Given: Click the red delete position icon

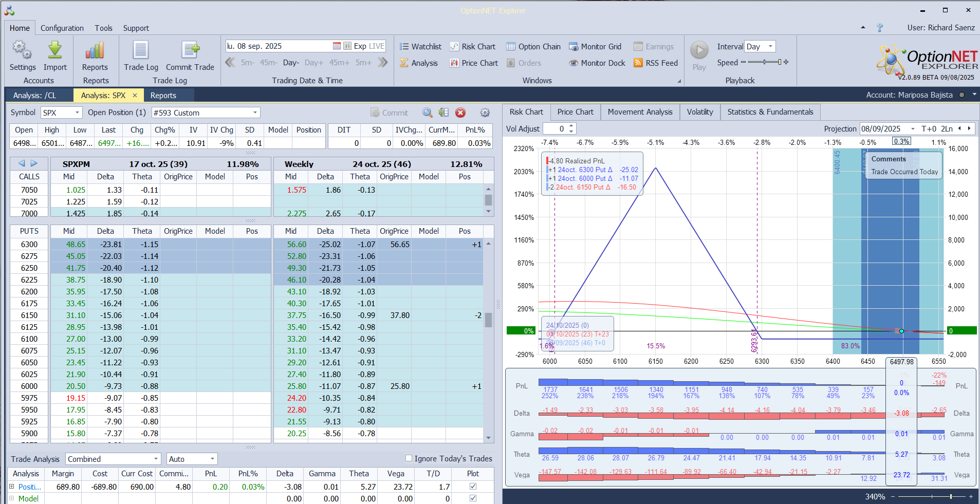Looking at the screenshot, I should (460, 113).
